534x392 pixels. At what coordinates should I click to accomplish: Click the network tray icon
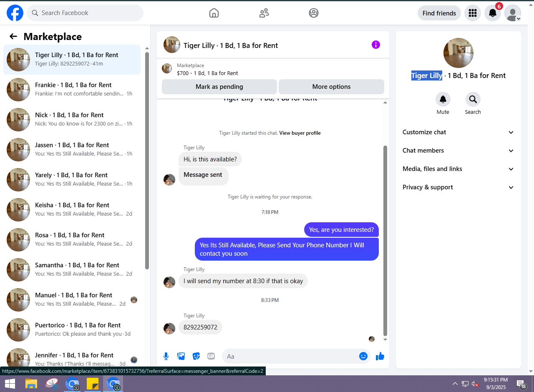pos(465,384)
